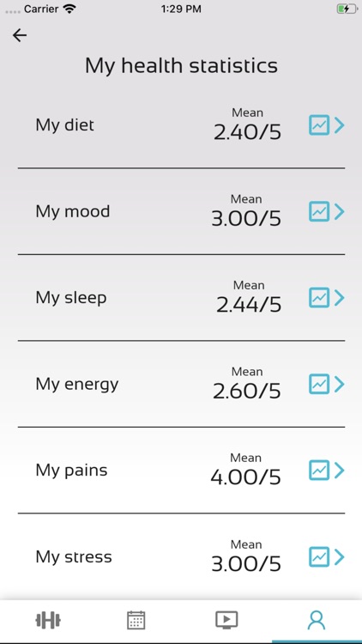
Task: Switch to the calendar tab
Action: [136, 620]
